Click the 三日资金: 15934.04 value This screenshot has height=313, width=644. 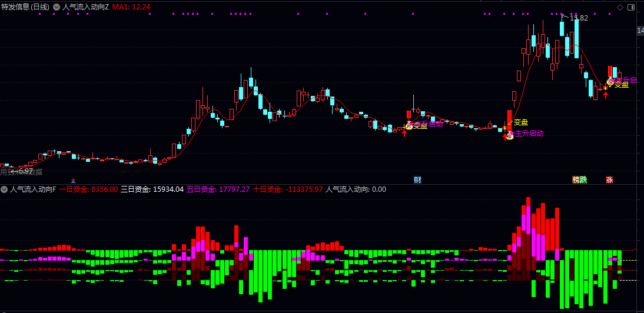[x=152, y=189]
